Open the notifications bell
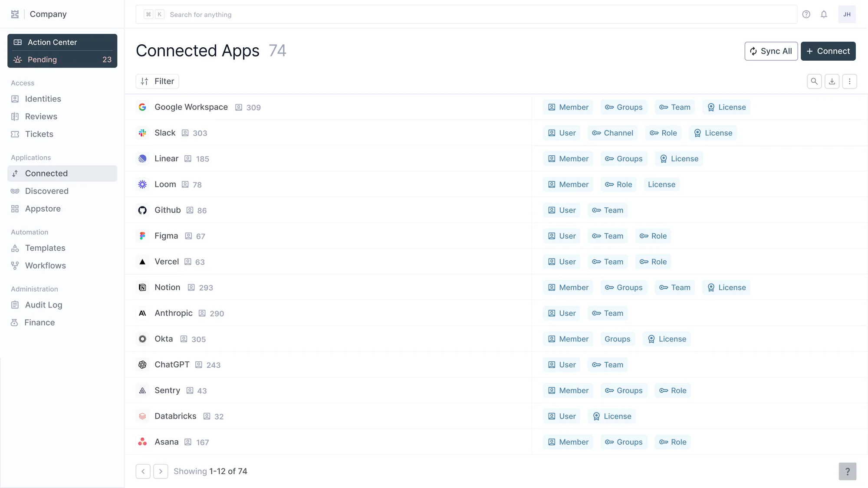 coord(824,14)
